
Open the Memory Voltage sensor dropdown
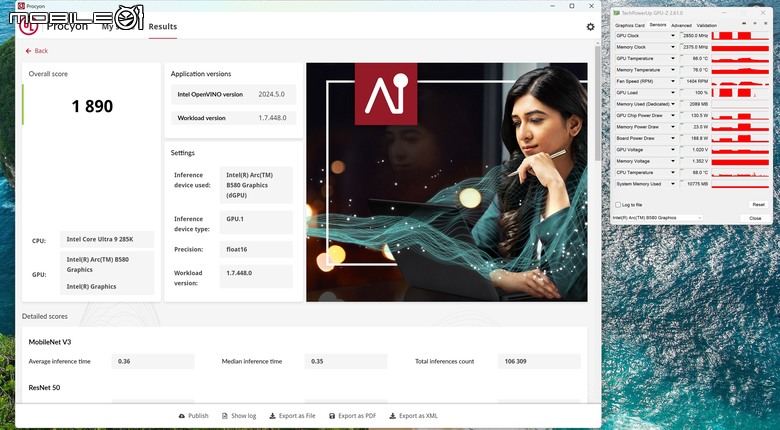click(x=673, y=161)
